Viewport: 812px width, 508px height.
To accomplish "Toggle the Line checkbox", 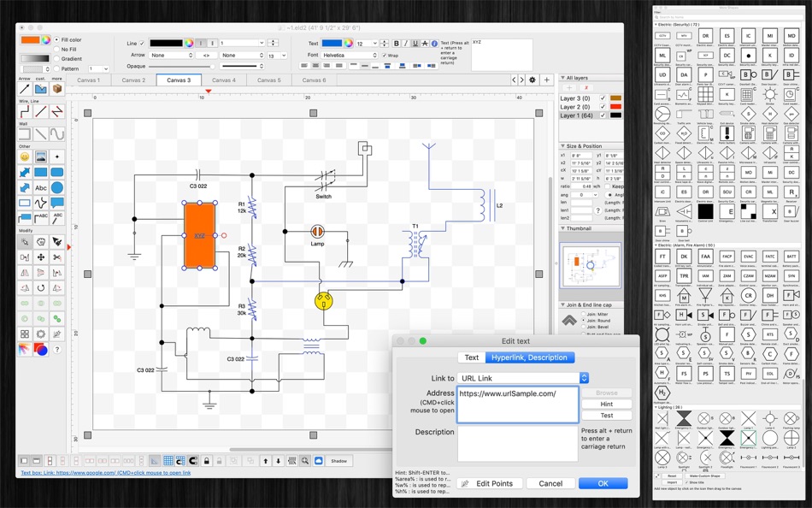I will pyautogui.click(x=142, y=43).
